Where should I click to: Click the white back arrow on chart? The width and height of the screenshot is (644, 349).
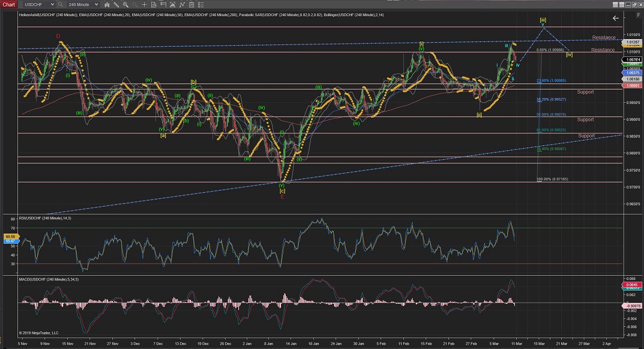coord(615,18)
